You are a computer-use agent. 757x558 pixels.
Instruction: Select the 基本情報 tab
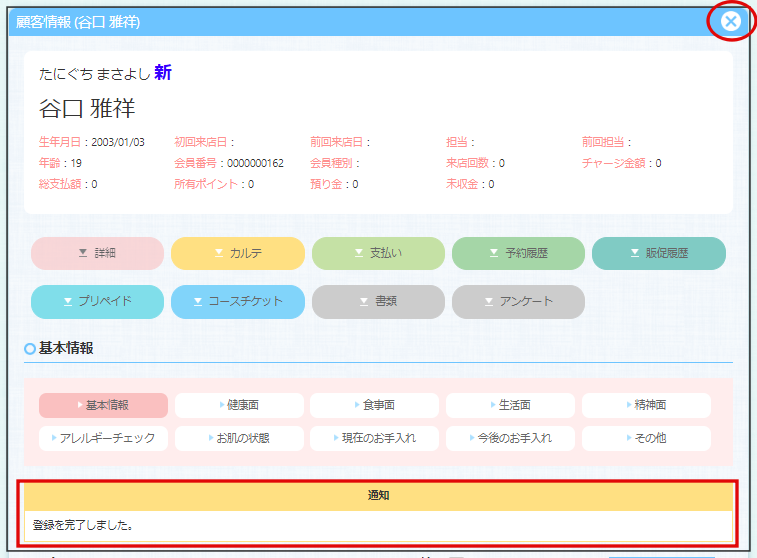click(x=103, y=405)
